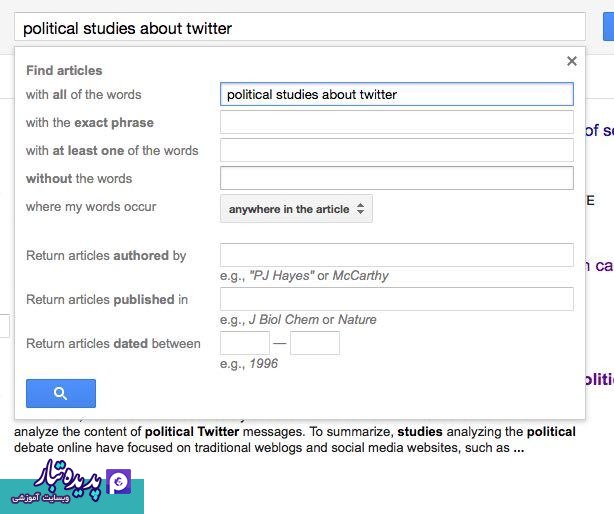Viewport: 614px width, 514px height.
Task: Click the end year date field
Action: coord(315,343)
